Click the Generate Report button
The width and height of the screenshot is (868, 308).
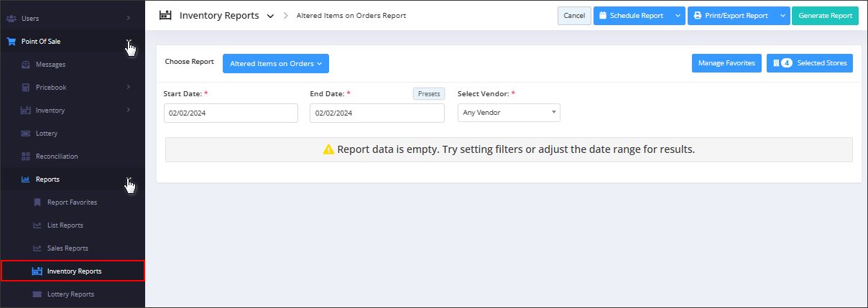pyautogui.click(x=825, y=16)
